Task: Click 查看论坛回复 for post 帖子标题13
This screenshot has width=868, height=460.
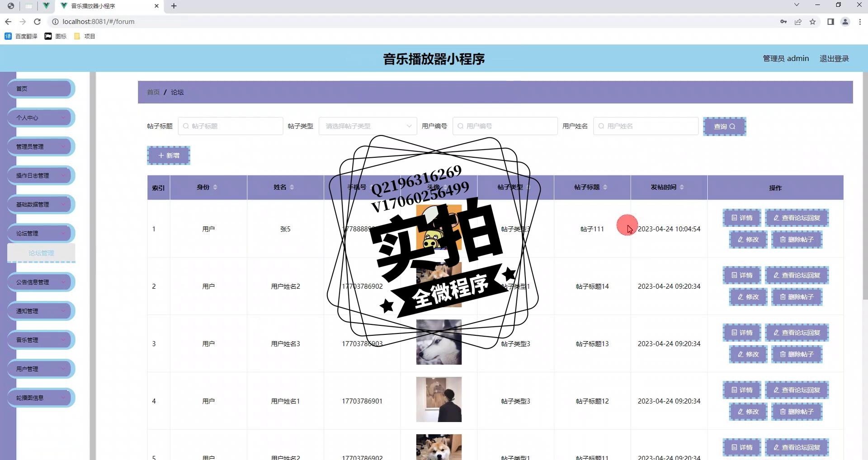Action: tap(797, 333)
